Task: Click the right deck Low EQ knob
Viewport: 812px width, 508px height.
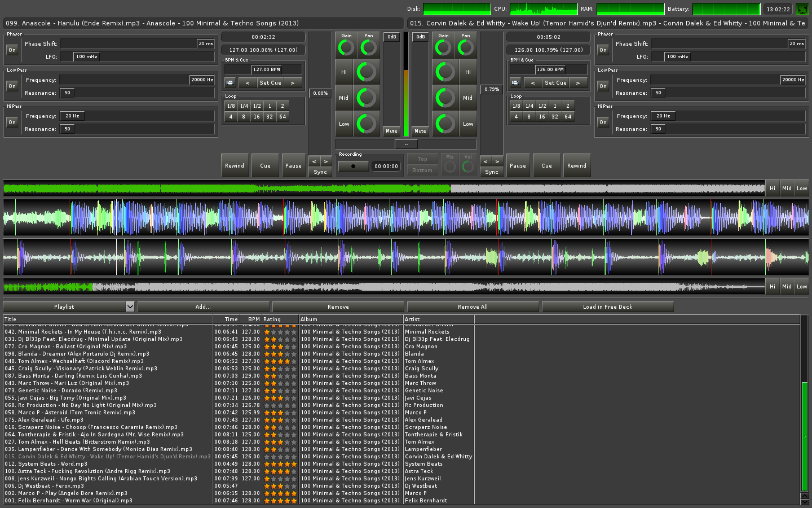Action: click(445, 124)
